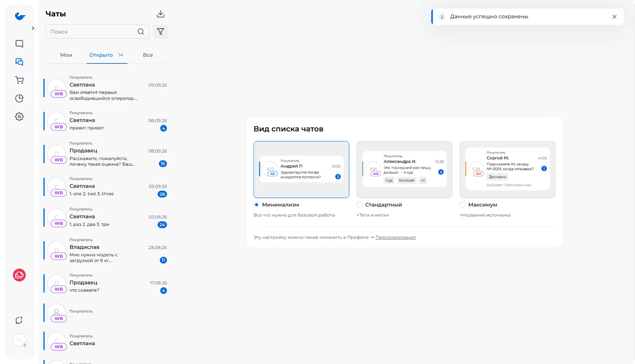
Task: Open the single chat bubble sidebar icon
Action: 19,44
